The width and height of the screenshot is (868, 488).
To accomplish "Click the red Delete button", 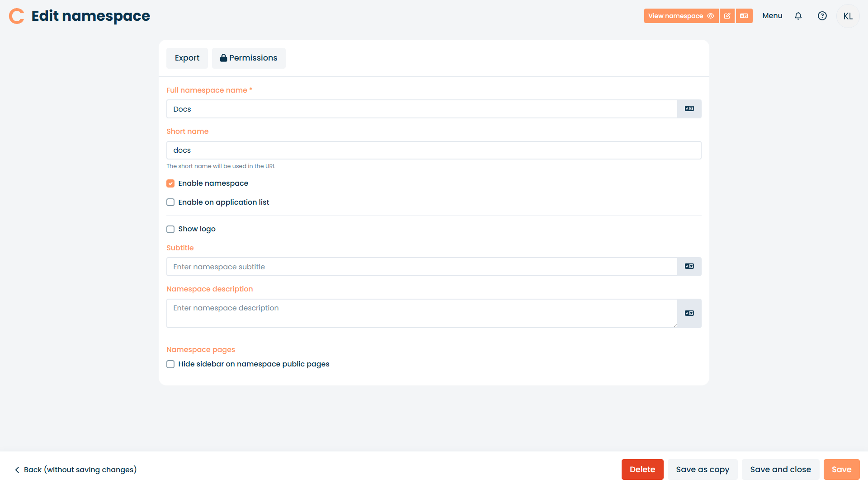I will point(642,469).
